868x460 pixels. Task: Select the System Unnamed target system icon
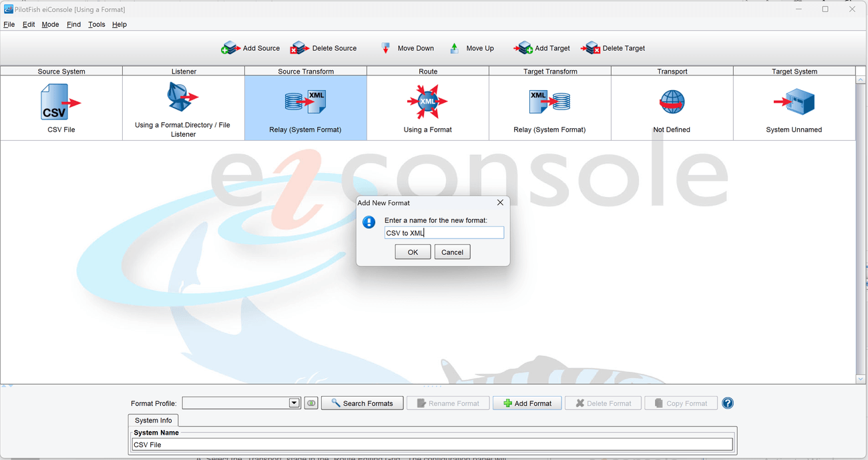tap(794, 102)
